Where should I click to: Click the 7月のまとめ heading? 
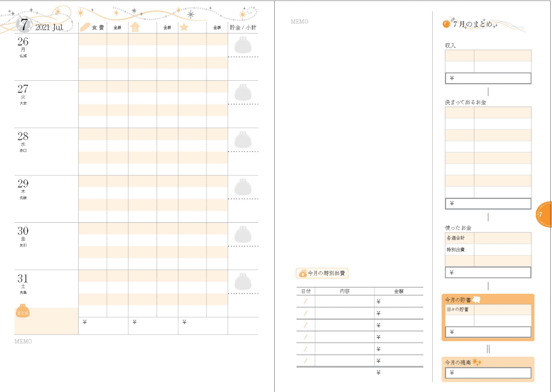472,24
